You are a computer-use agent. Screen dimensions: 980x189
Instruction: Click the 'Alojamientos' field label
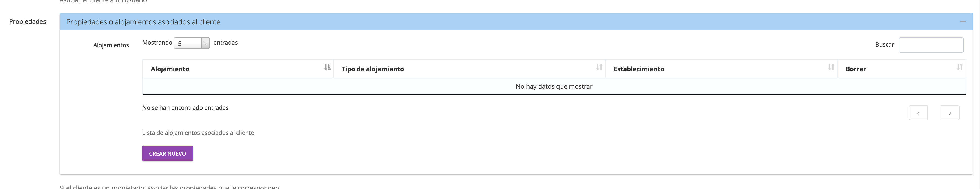pos(111,45)
